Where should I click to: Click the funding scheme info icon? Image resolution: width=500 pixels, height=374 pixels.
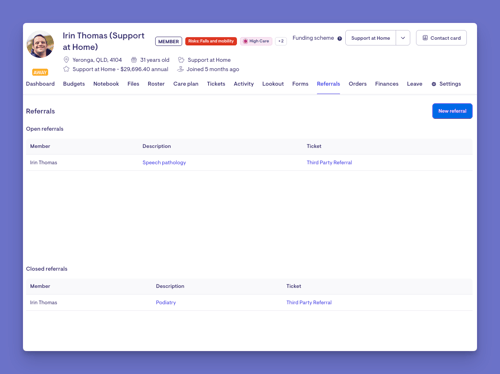click(339, 38)
